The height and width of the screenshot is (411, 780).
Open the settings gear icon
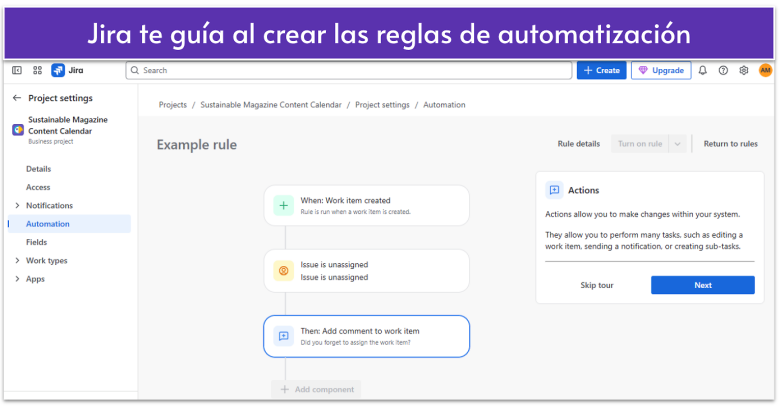pyautogui.click(x=744, y=71)
